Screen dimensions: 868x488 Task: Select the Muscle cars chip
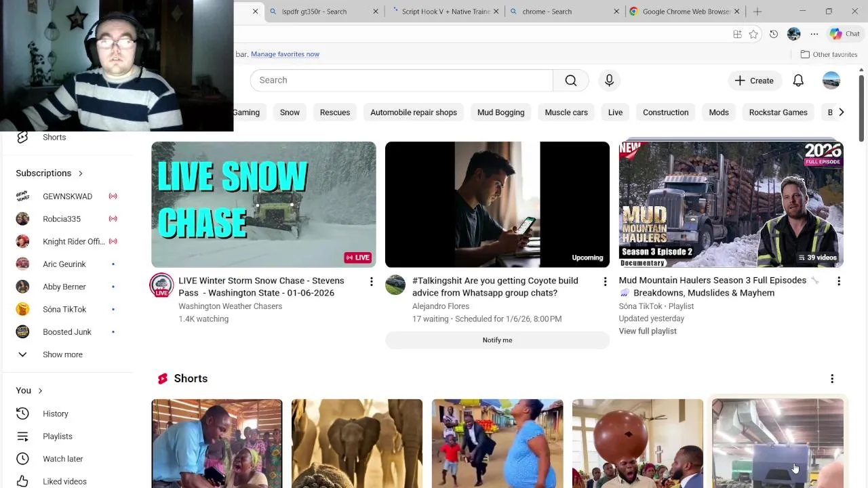[x=566, y=113]
